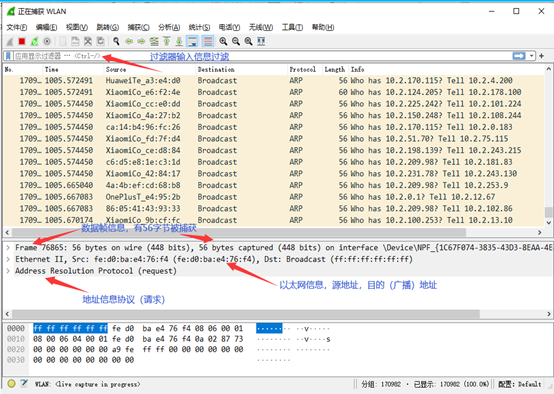Add filter button with plus icon
The image size is (554, 394).
tap(541, 56)
